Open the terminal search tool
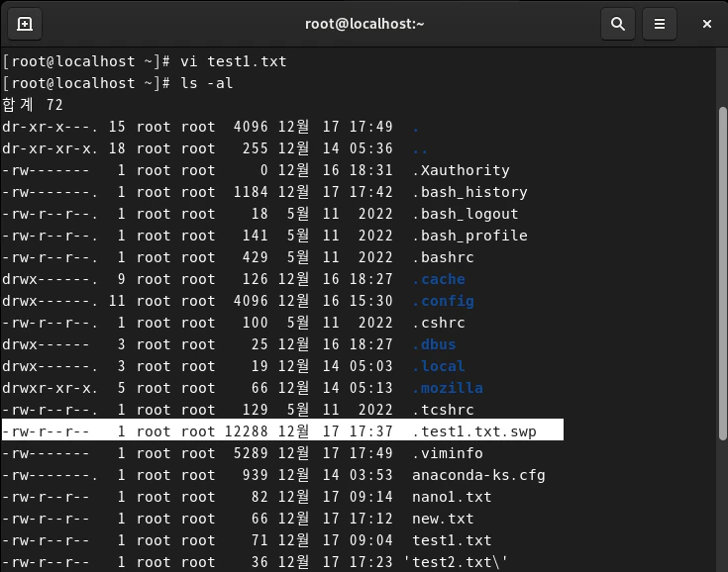This screenshot has height=572, width=728. pos(617,24)
